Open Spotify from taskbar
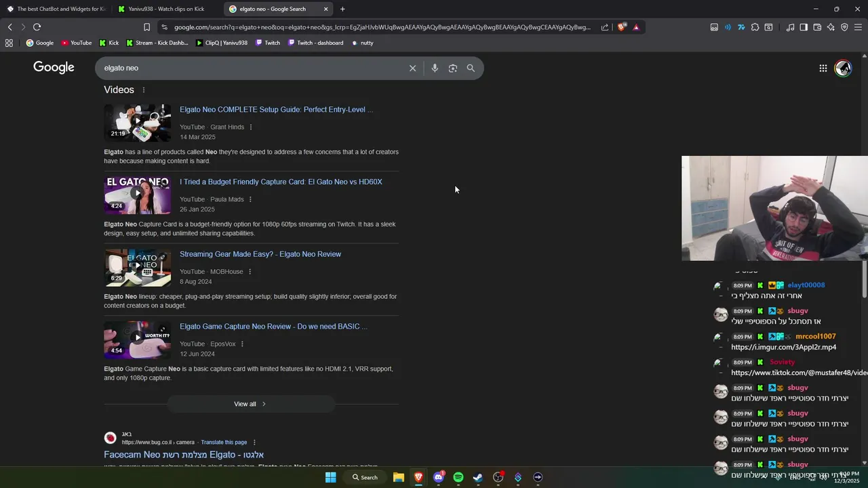The width and height of the screenshot is (868, 488). click(458, 477)
